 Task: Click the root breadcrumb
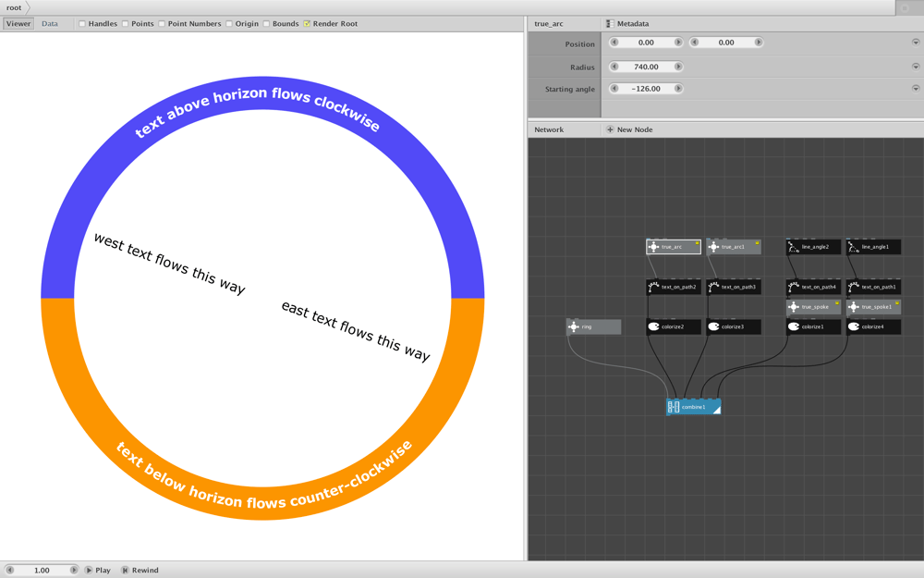14,7
